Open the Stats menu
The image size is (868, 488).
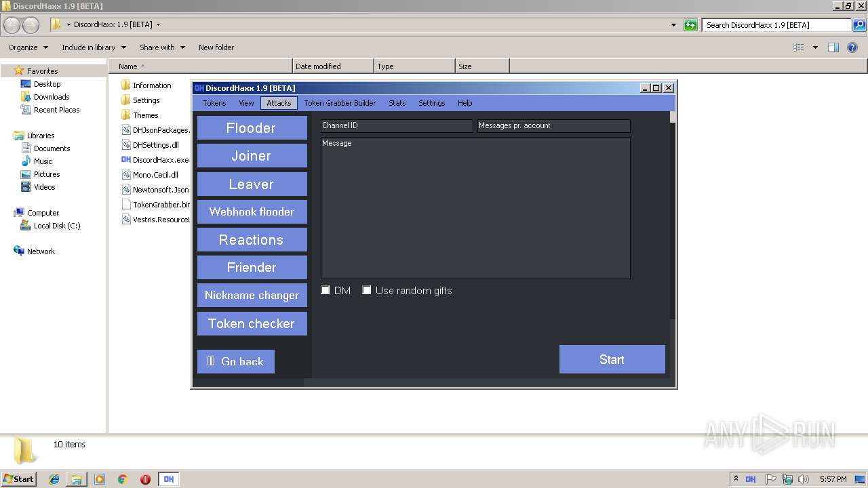click(397, 103)
